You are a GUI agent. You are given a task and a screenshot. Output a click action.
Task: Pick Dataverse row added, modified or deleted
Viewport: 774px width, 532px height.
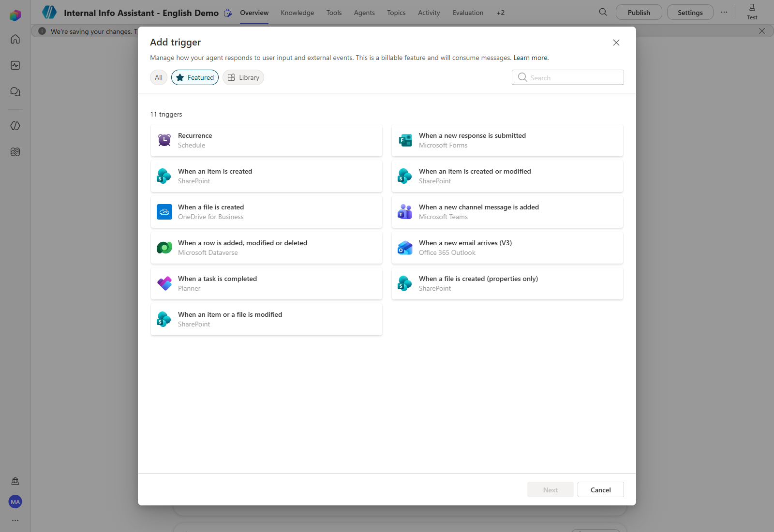267,248
